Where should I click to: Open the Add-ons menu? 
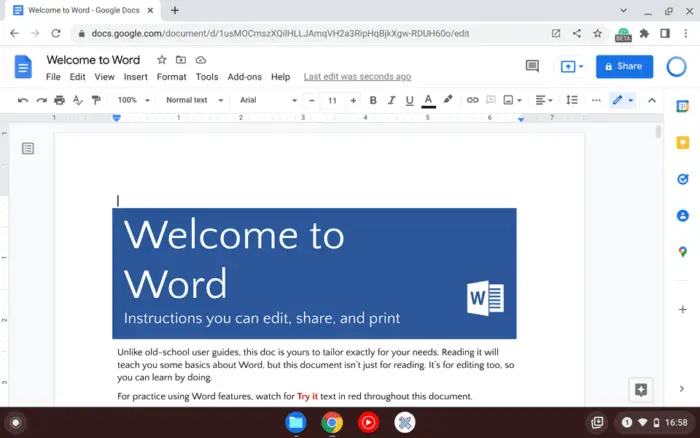[x=245, y=77]
